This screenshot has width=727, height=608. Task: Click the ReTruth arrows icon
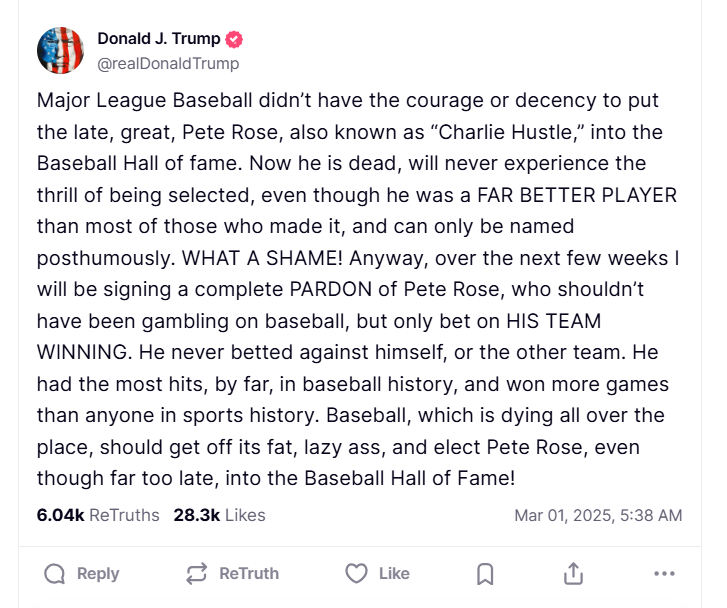pyautogui.click(x=197, y=574)
